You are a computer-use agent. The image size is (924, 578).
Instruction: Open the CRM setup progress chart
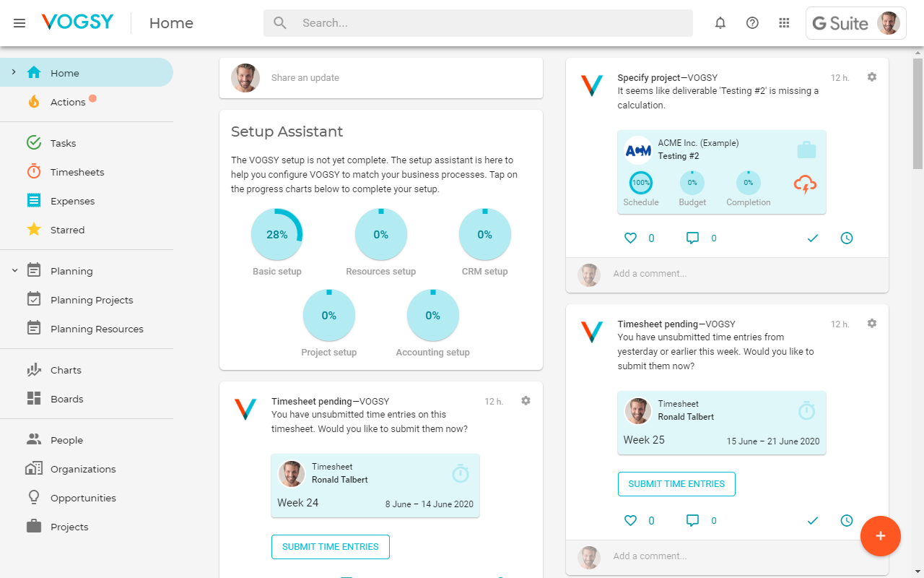485,234
